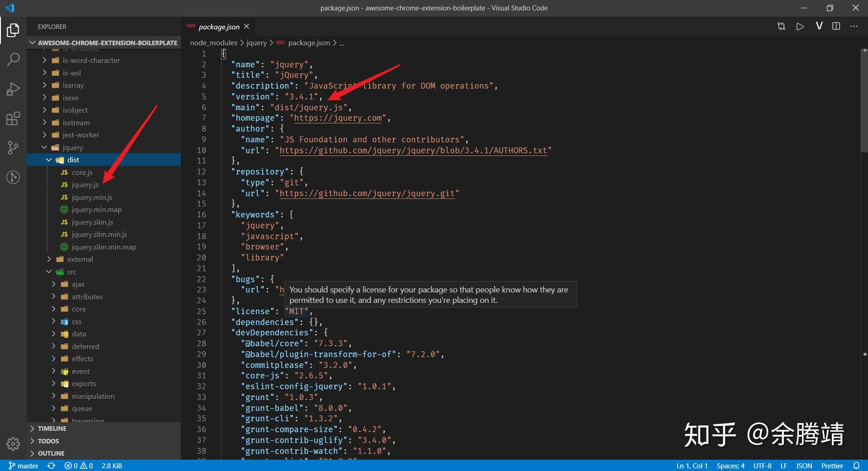This screenshot has width=868, height=471.
Task: Click Prettier in the status bar
Action: pyautogui.click(x=832, y=466)
